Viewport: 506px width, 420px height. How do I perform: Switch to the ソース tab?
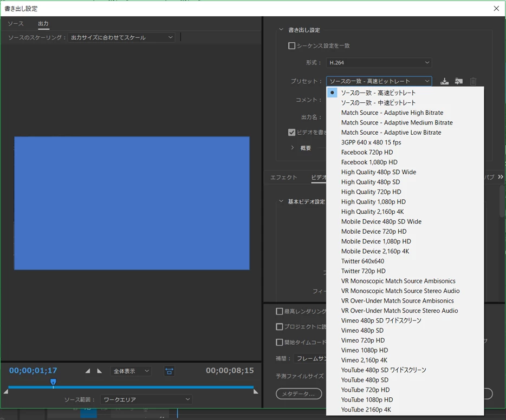pos(16,23)
